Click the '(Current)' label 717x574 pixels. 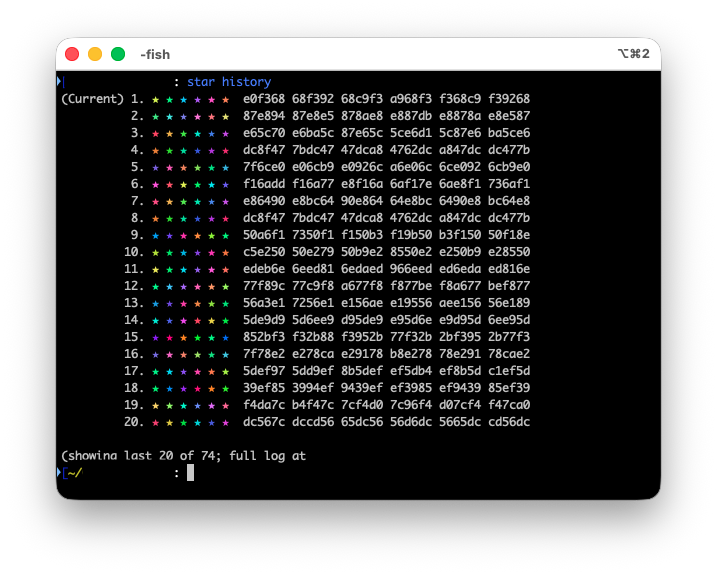pos(92,99)
